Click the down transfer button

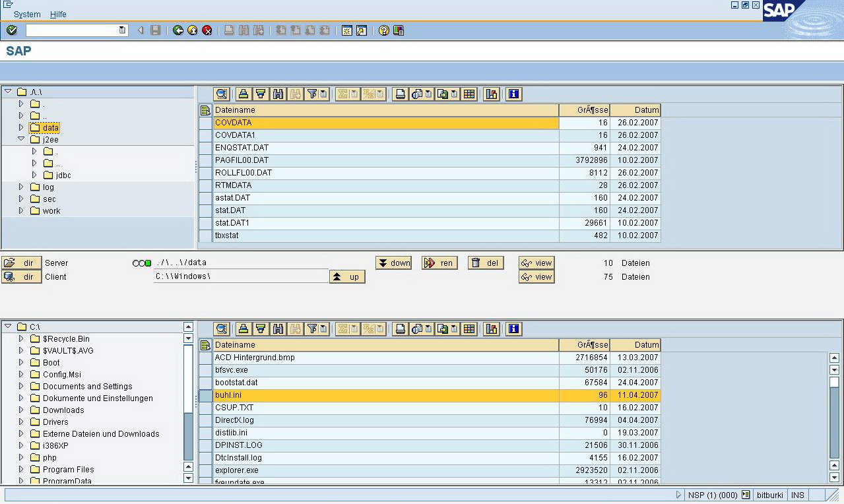click(393, 263)
